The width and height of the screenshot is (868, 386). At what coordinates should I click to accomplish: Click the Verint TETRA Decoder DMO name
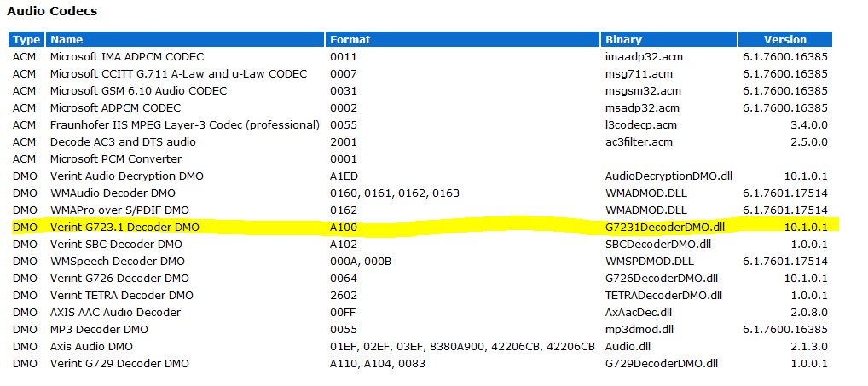click(122, 296)
